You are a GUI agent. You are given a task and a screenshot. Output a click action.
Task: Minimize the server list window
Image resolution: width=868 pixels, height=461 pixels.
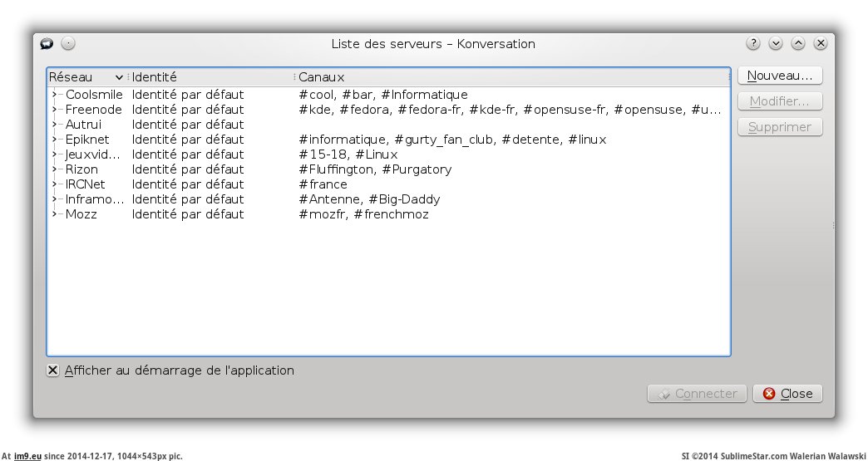click(x=776, y=44)
